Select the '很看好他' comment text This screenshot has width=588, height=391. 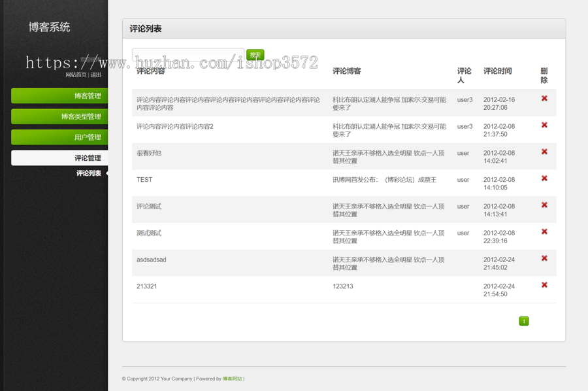click(149, 153)
